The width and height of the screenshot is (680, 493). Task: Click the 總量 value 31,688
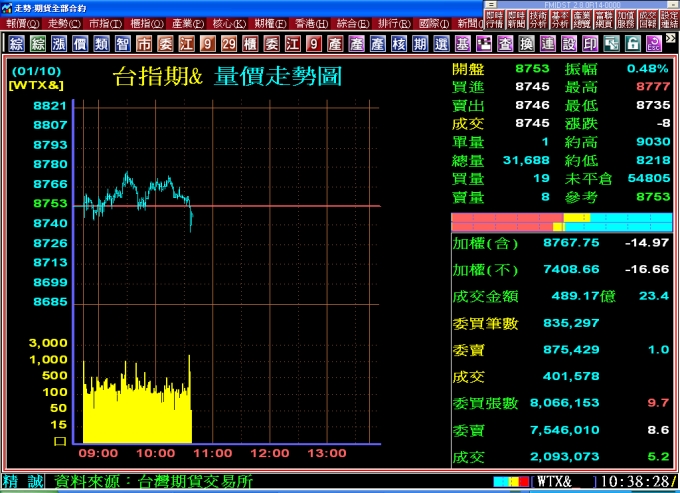tap(526, 160)
